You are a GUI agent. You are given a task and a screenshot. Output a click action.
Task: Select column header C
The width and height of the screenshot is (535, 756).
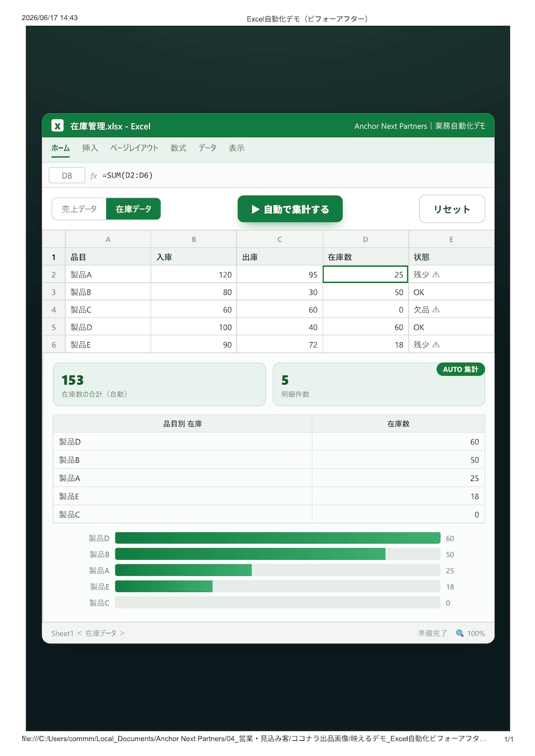pyautogui.click(x=280, y=240)
